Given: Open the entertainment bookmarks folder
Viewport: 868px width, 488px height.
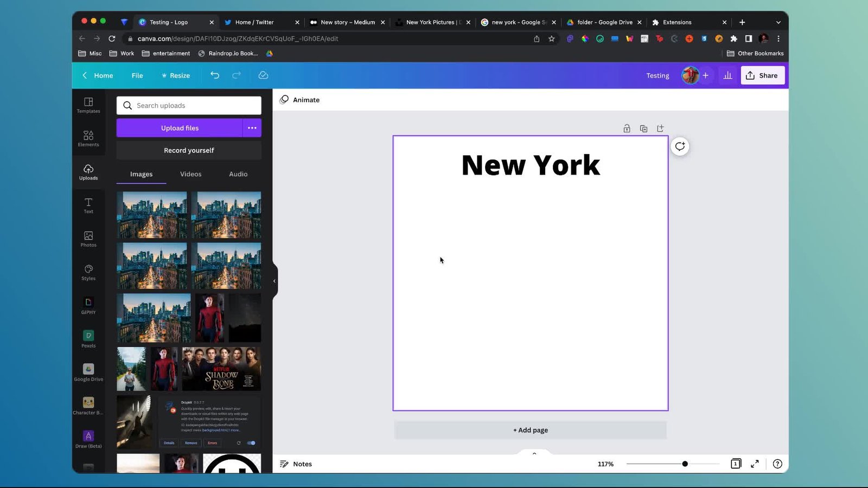Looking at the screenshot, I should click(166, 53).
